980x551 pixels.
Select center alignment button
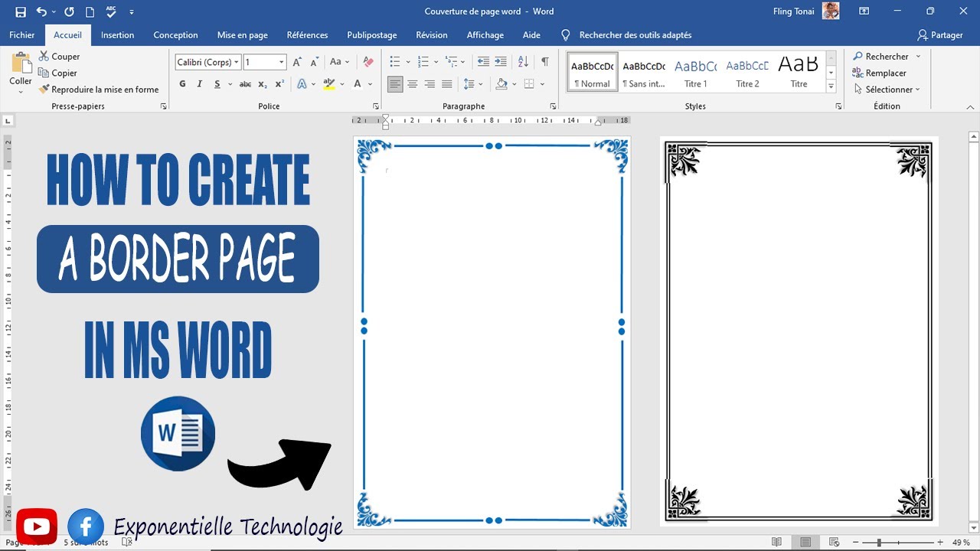(x=413, y=84)
